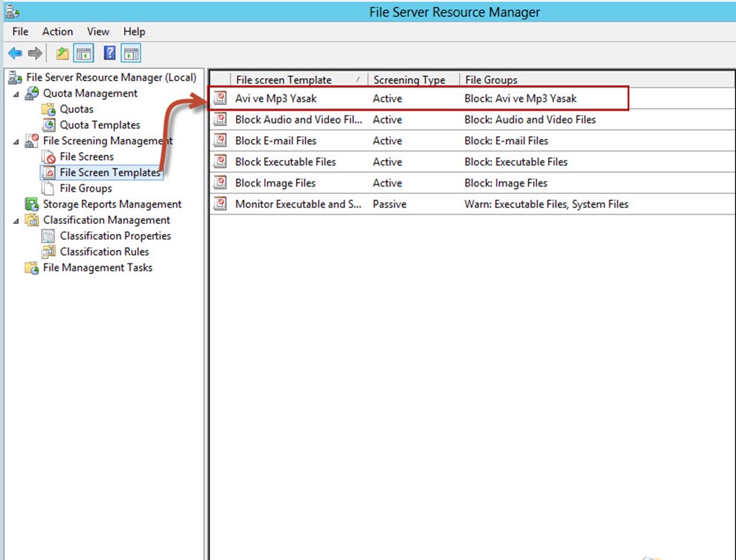Viewport: 736px width, 560px height.
Task: Select File Groups in the tree
Action: pyautogui.click(x=86, y=189)
